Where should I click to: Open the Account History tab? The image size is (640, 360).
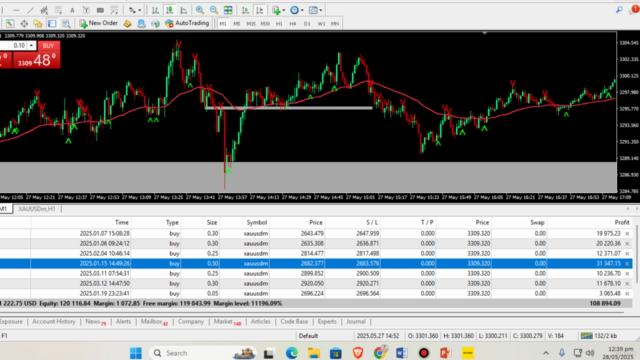click(54, 322)
